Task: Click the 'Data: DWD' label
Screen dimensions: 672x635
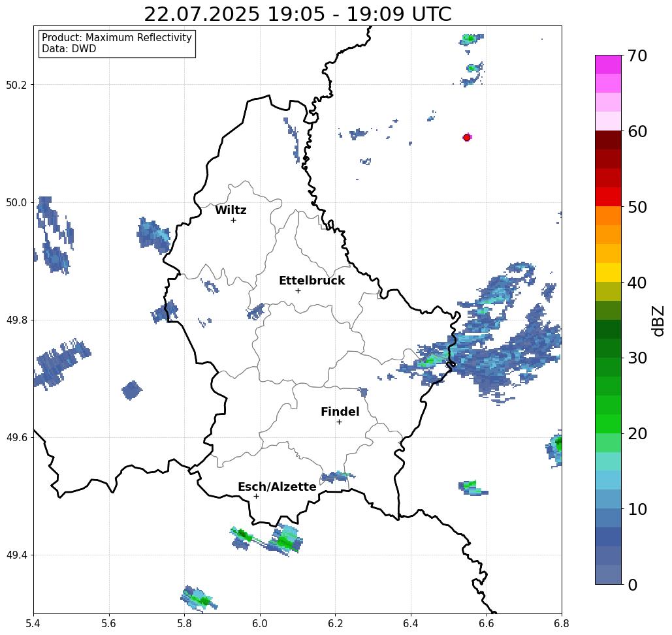Action: 69,49
